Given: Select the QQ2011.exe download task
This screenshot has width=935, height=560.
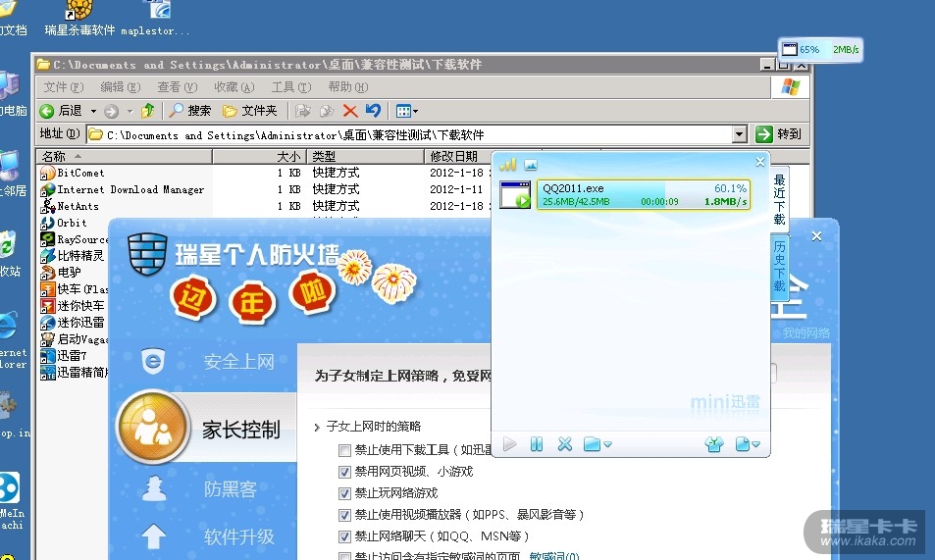Looking at the screenshot, I should tap(644, 194).
